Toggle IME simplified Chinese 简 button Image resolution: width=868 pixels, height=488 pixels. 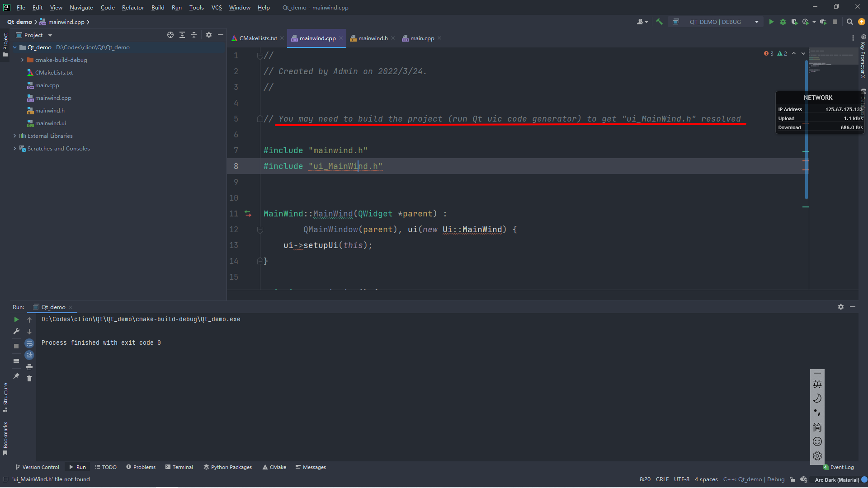(x=817, y=427)
